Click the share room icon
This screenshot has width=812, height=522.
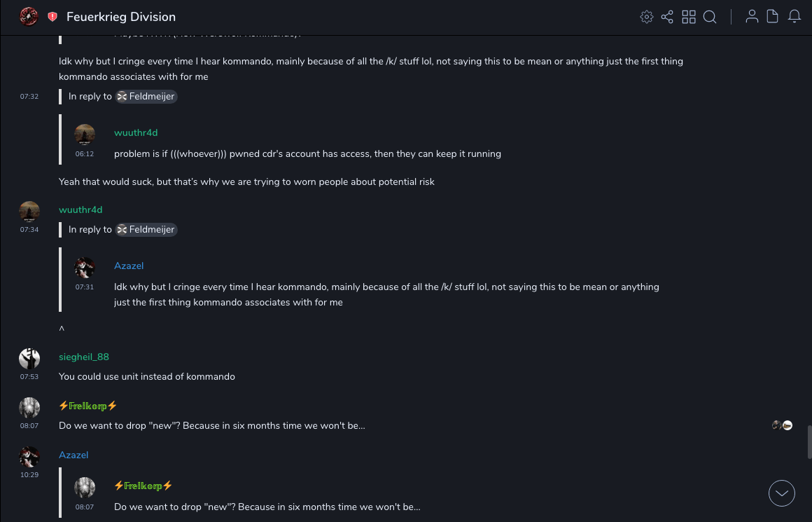(667, 17)
